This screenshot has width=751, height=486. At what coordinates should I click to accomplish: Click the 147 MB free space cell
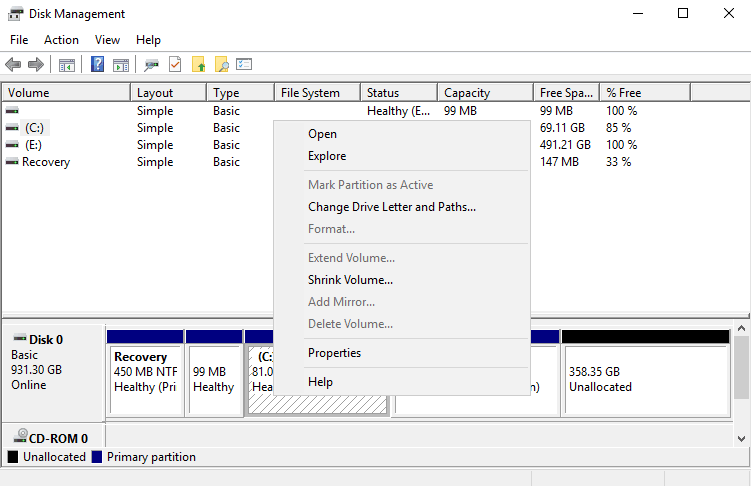(559, 162)
